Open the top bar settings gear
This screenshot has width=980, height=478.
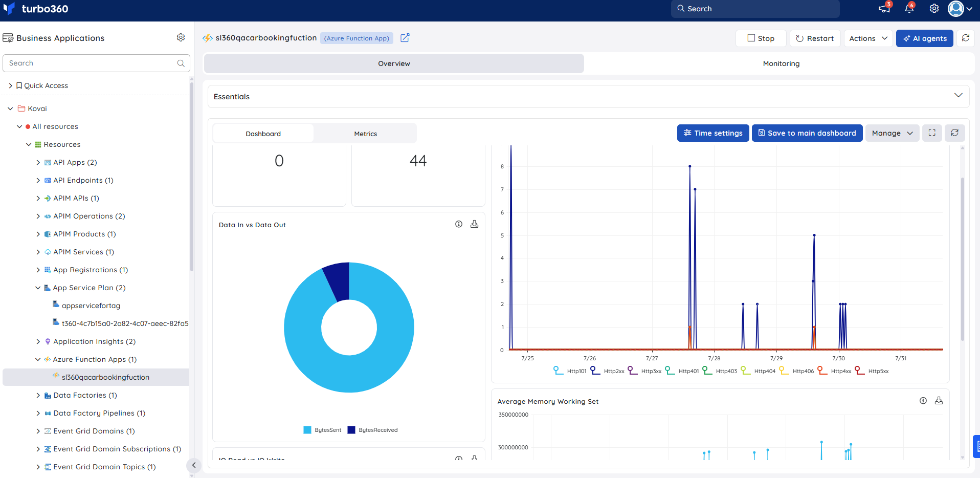934,9
